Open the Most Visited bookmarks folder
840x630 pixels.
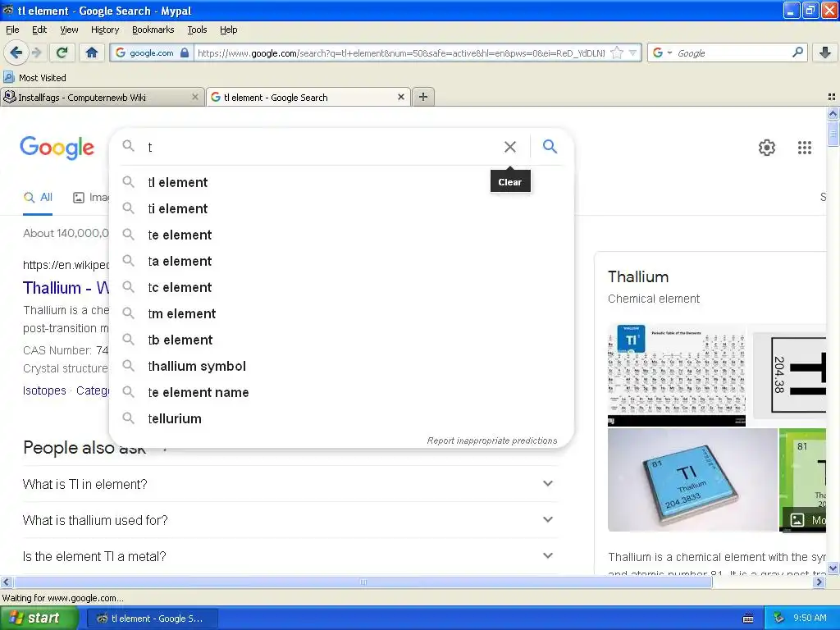(34, 78)
